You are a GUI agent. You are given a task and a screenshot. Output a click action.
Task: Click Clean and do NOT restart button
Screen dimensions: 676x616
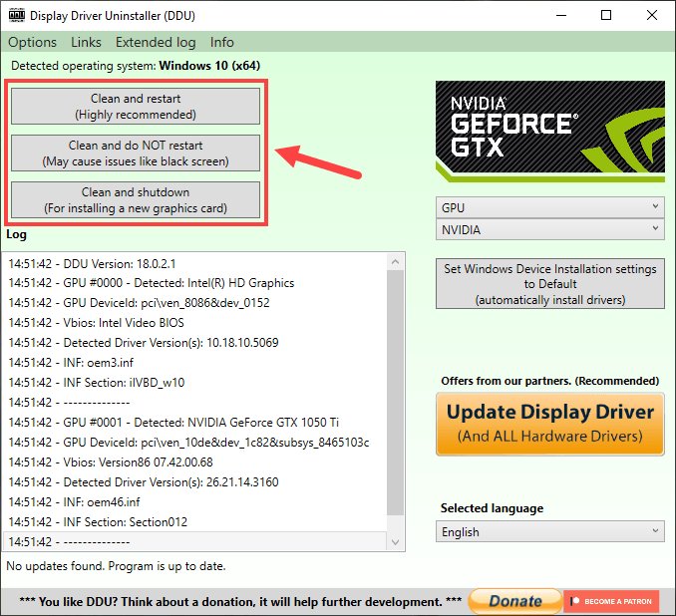(x=136, y=154)
